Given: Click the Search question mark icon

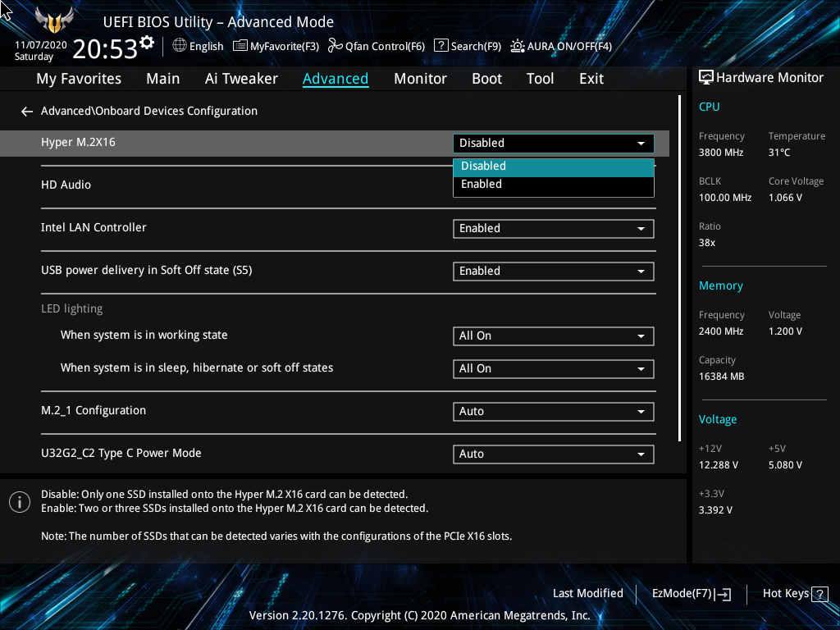Looking at the screenshot, I should 441,46.
